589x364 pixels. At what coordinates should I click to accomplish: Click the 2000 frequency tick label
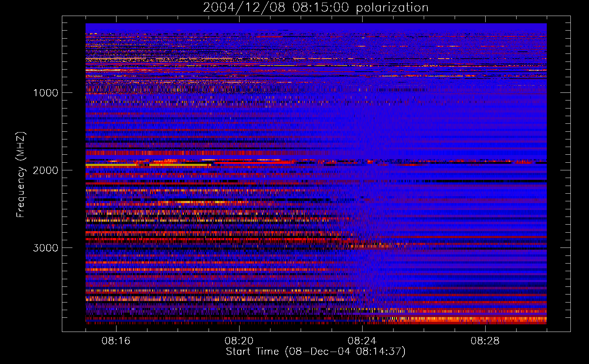point(46,170)
